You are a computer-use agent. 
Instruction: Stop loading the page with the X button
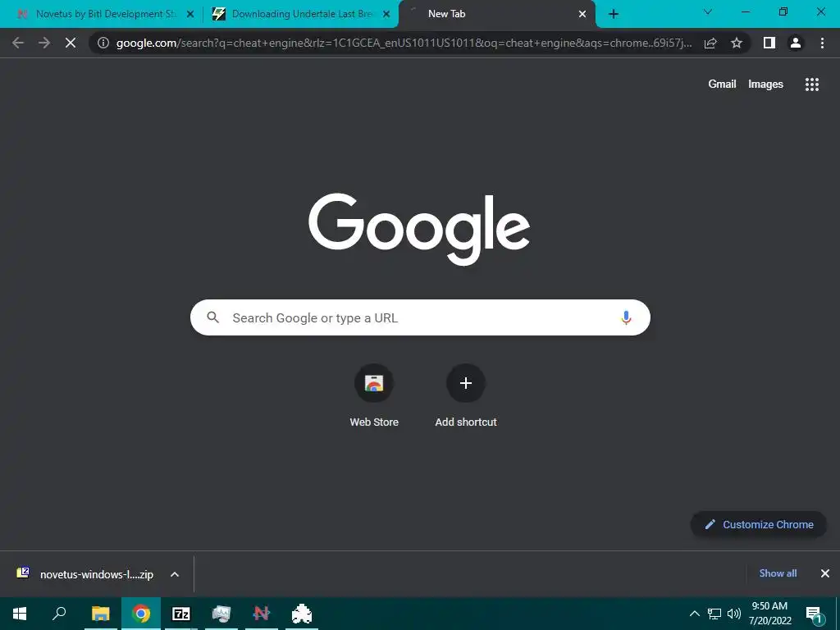71,43
